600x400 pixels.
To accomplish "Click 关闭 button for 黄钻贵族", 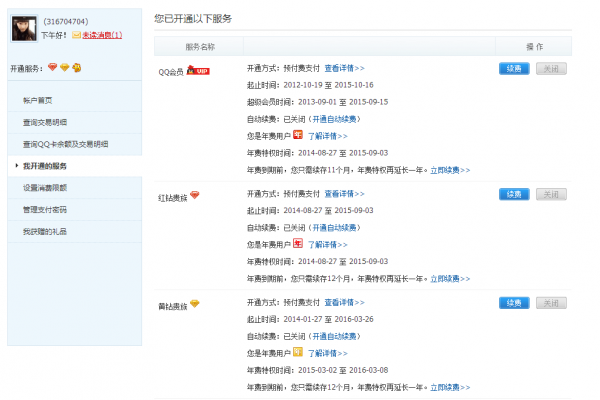I will (551, 303).
